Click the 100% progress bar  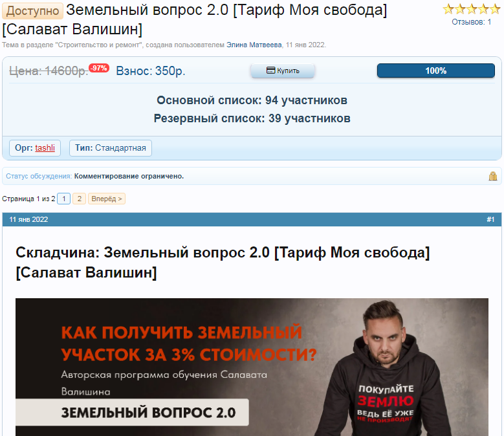[436, 71]
